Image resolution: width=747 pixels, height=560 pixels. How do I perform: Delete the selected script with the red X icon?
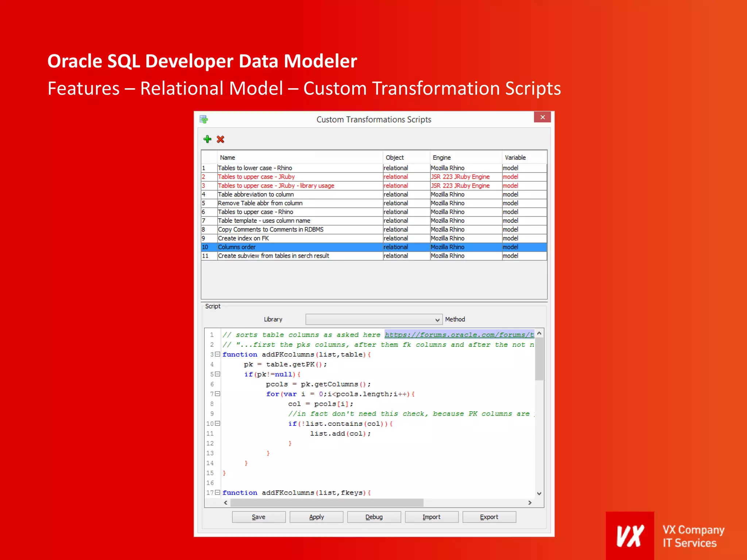pos(220,139)
